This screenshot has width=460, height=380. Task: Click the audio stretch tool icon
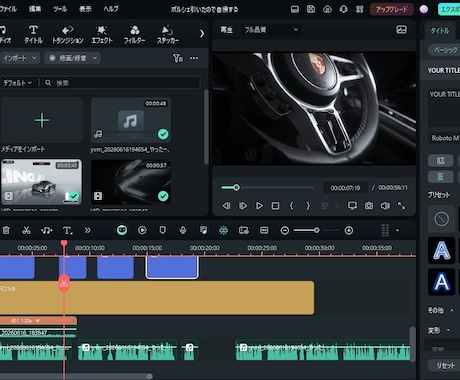coord(47,230)
